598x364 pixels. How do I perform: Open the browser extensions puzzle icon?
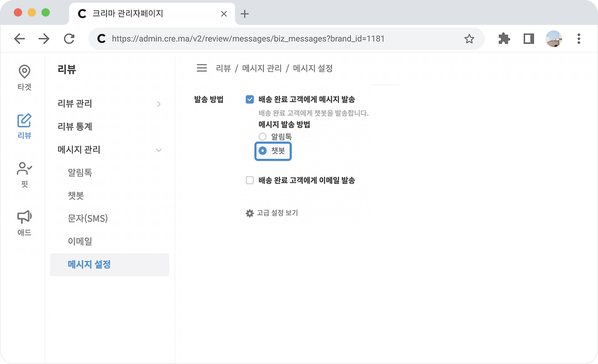click(x=504, y=39)
